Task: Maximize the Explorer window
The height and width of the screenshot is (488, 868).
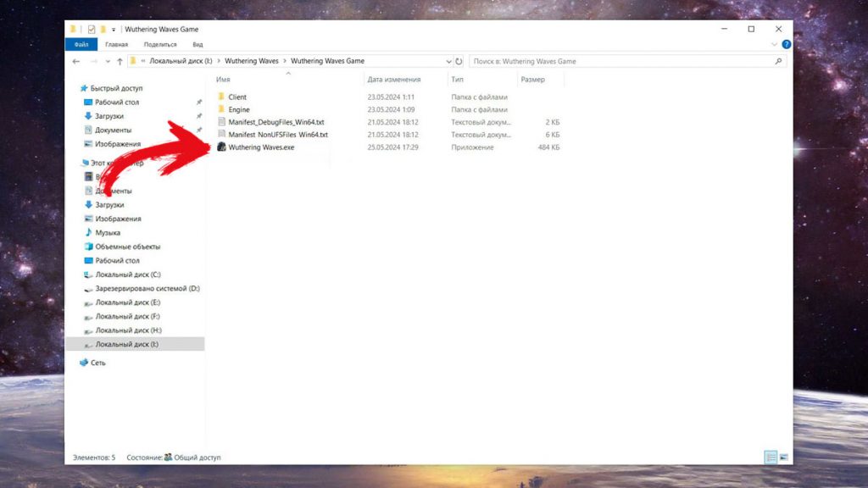Action: [x=751, y=29]
